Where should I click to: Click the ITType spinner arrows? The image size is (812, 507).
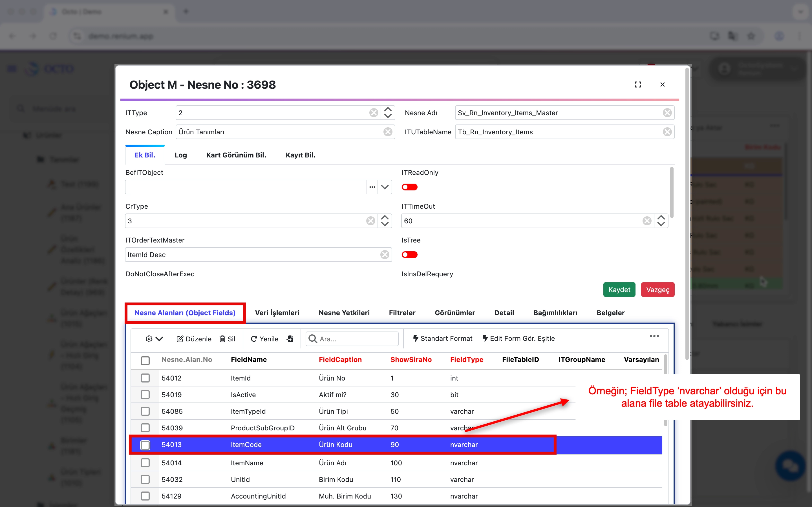pyautogui.click(x=388, y=113)
